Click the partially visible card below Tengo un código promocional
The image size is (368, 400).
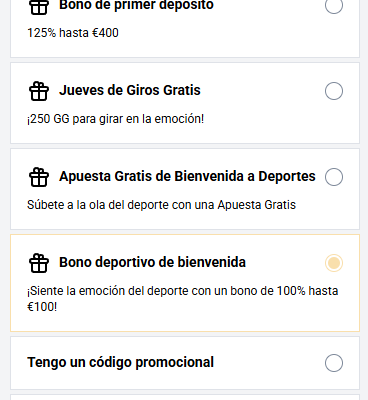pyautogui.click(x=185, y=397)
